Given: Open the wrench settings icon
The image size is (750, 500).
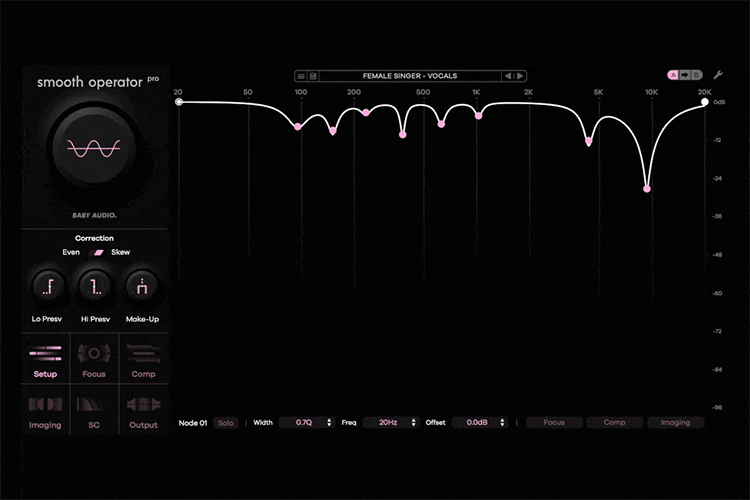Looking at the screenshot, I should (x=717, y=75).
